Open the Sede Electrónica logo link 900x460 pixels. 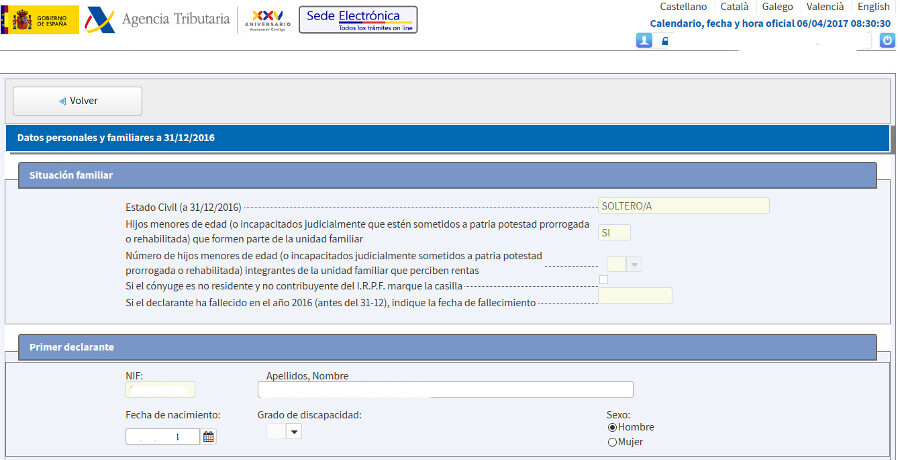pyautogui.click(x=358, y=20)
